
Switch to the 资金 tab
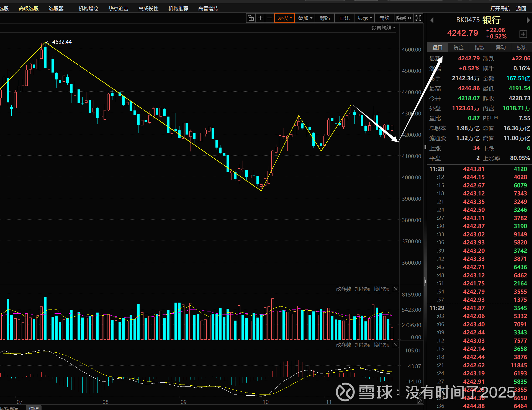(x=458, y=48)
